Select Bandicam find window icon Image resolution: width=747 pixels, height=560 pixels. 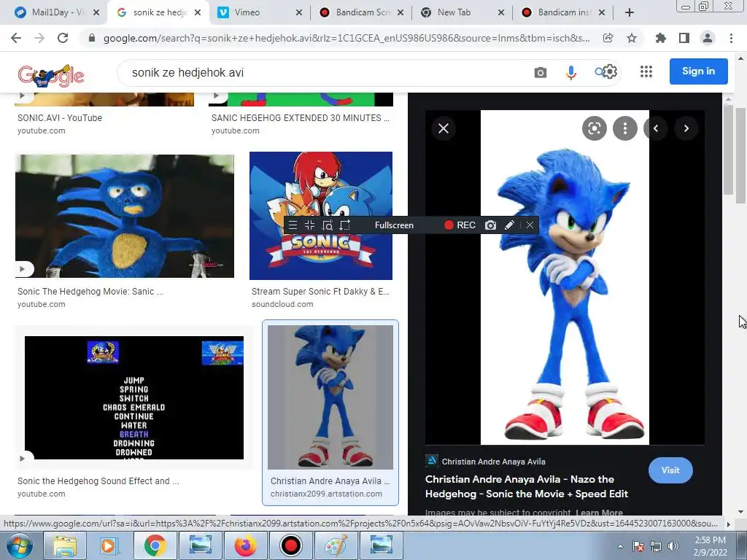(328, 225)
